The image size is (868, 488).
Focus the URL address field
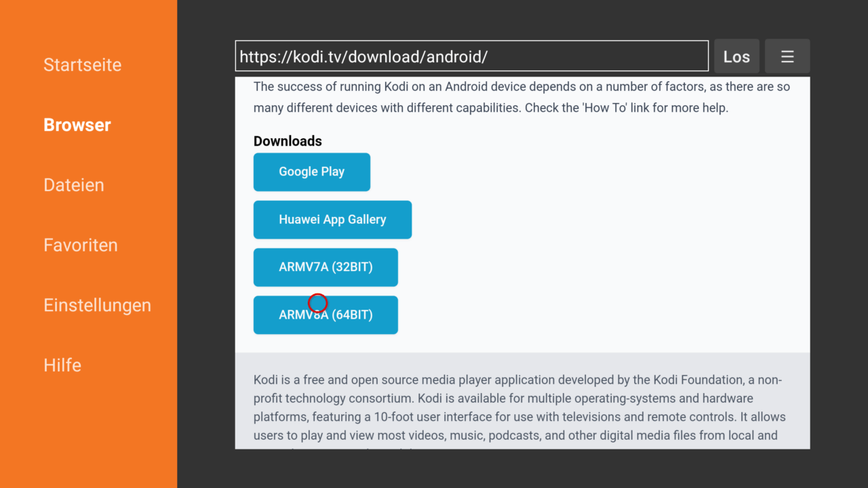point(471,56)
